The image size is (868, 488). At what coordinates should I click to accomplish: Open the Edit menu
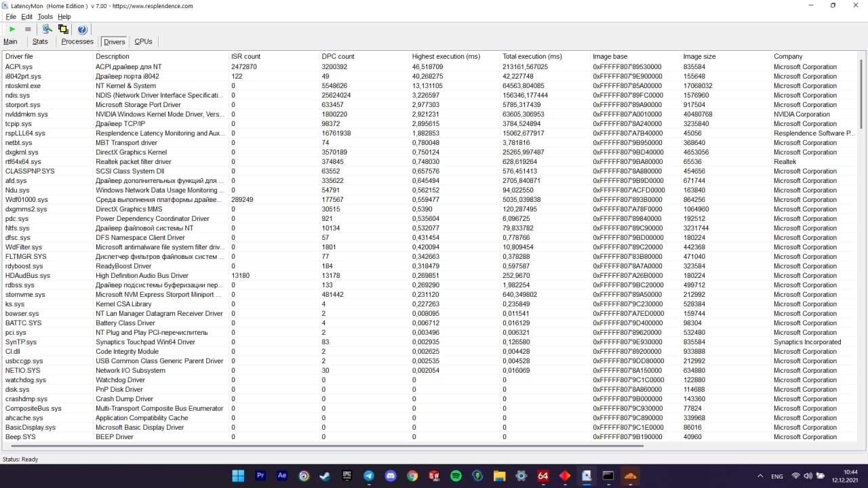pyautogui.click(x=26, y=16)
